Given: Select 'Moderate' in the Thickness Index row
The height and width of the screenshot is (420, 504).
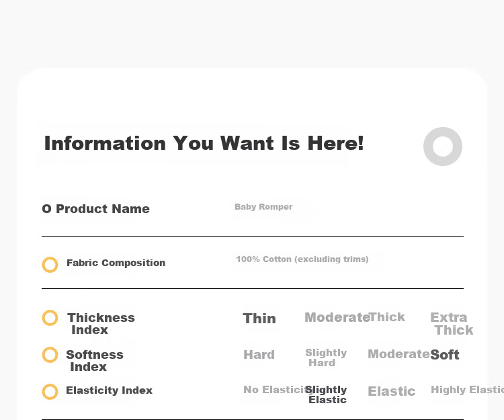Looking at the screenshot, I should click(x=337, y=317).
